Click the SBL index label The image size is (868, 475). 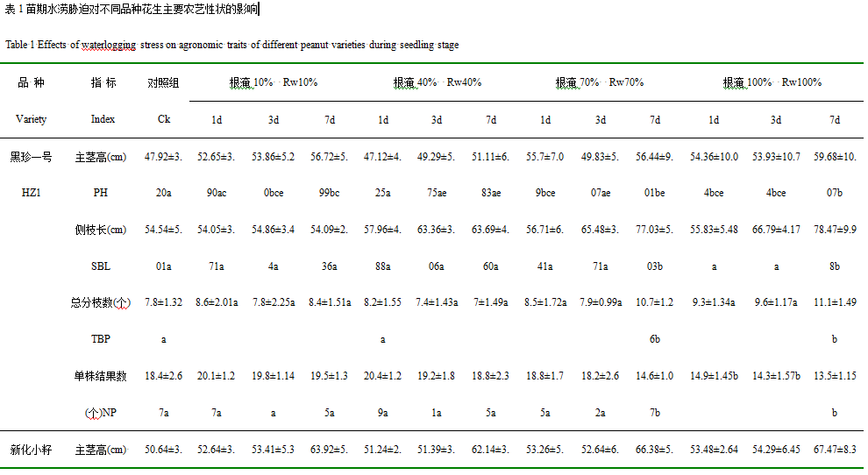pyautogui.click(x=101, y=266)
